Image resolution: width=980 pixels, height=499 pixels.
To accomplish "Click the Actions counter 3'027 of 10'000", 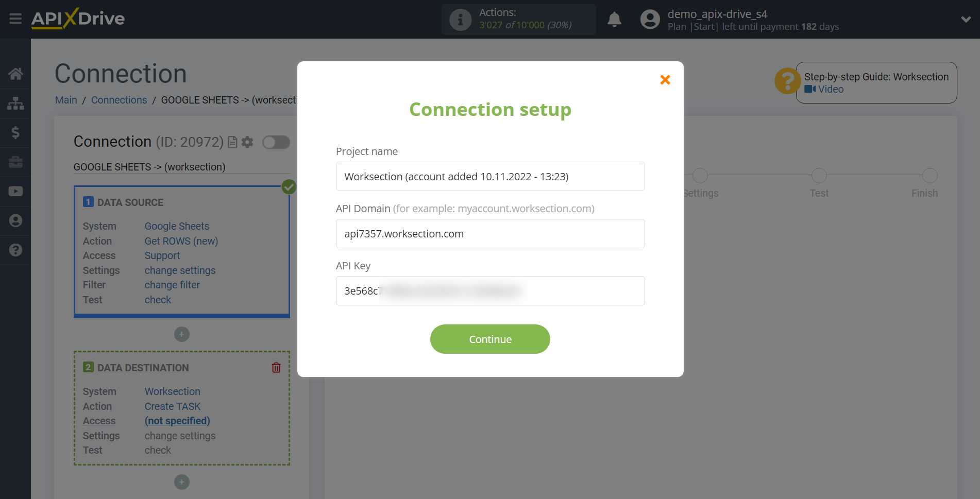I will [x=525, y=25].
